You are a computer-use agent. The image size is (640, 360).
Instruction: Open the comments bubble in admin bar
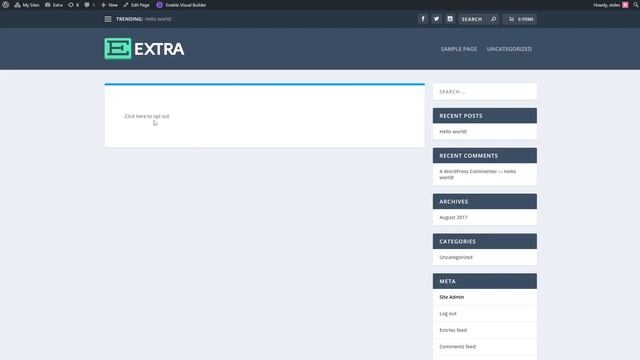tap(89, 5)
